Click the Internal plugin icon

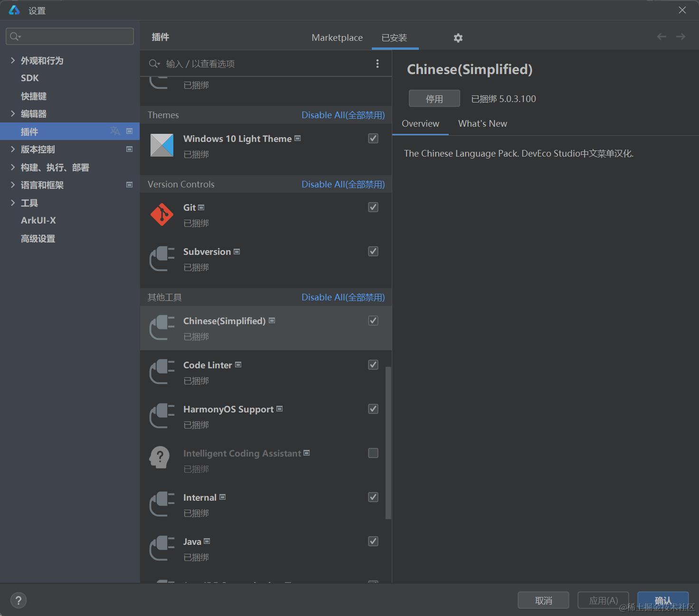162,504
